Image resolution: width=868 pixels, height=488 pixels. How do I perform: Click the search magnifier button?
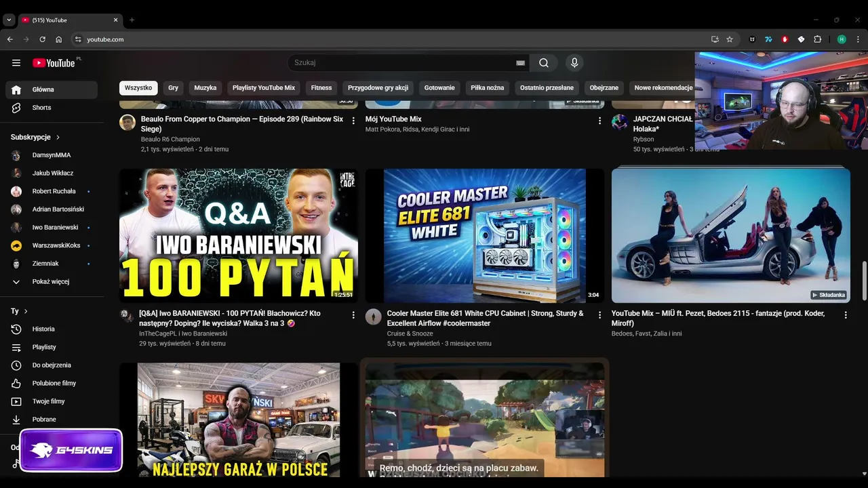544,63
